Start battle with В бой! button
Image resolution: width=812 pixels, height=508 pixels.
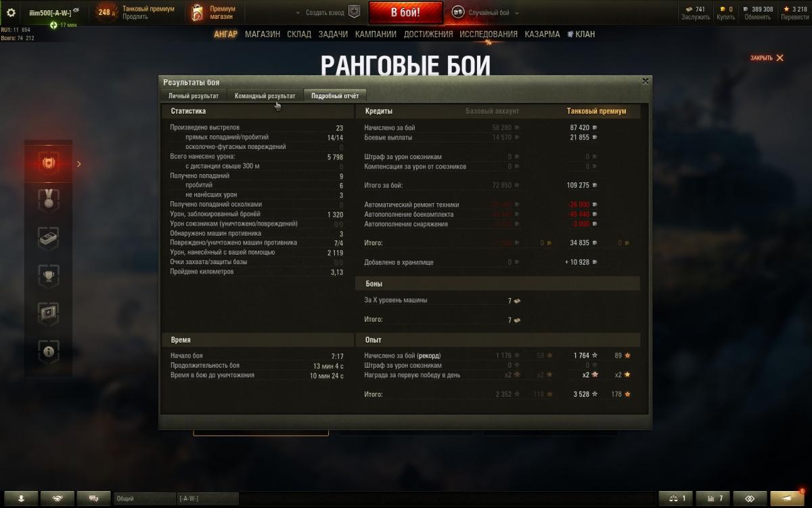click(x=406, y=12)
